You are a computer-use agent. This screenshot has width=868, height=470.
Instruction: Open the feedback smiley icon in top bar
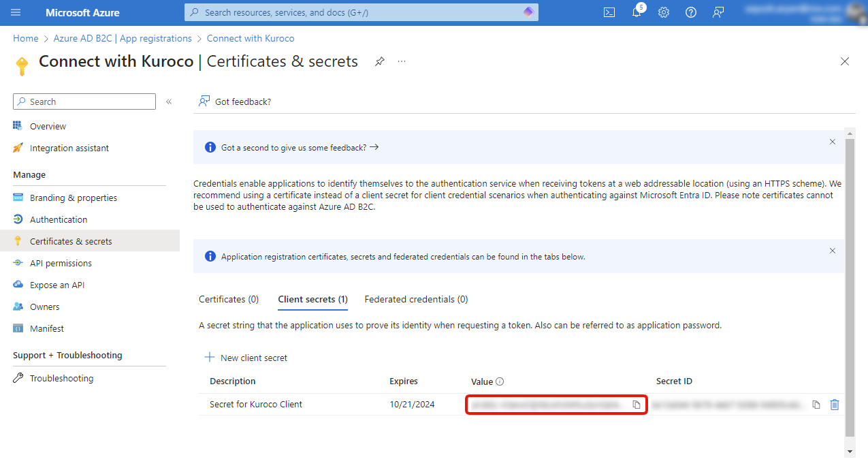(718, 12)
